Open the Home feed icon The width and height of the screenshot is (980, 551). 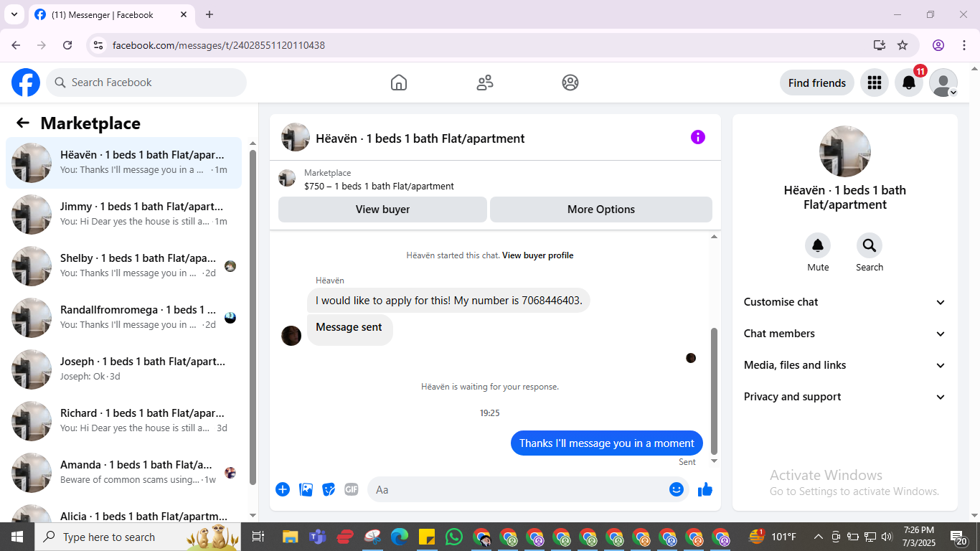(399, 83)
